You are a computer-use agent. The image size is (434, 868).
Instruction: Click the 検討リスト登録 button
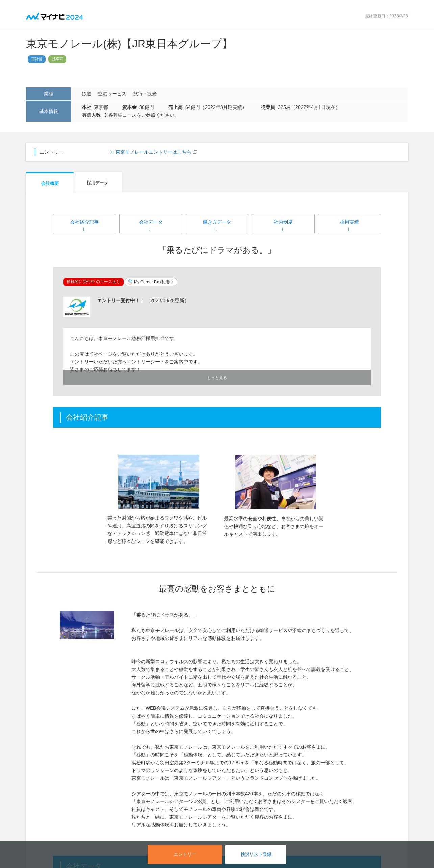coord(256,854)
